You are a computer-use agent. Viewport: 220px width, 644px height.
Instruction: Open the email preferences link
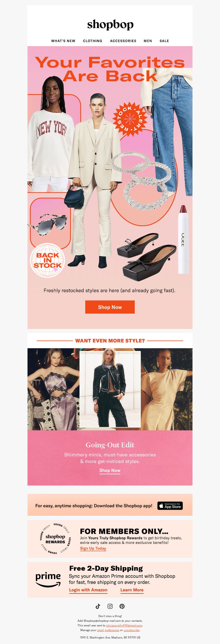click(108, 630)
